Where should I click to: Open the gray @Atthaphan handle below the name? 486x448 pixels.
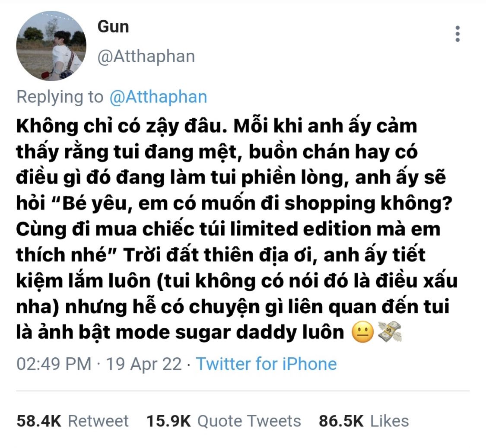point(146,57)
